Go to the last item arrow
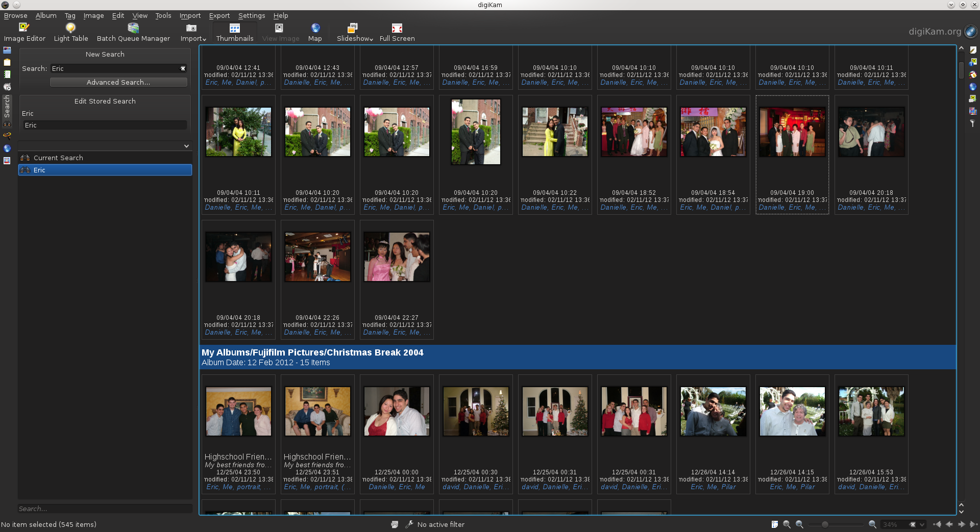The width and height of the screenshot is (980, 532). 973,524
